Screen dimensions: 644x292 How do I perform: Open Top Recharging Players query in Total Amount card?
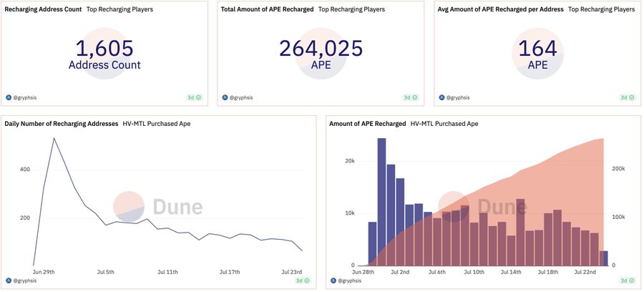click(x=352, y=9)
